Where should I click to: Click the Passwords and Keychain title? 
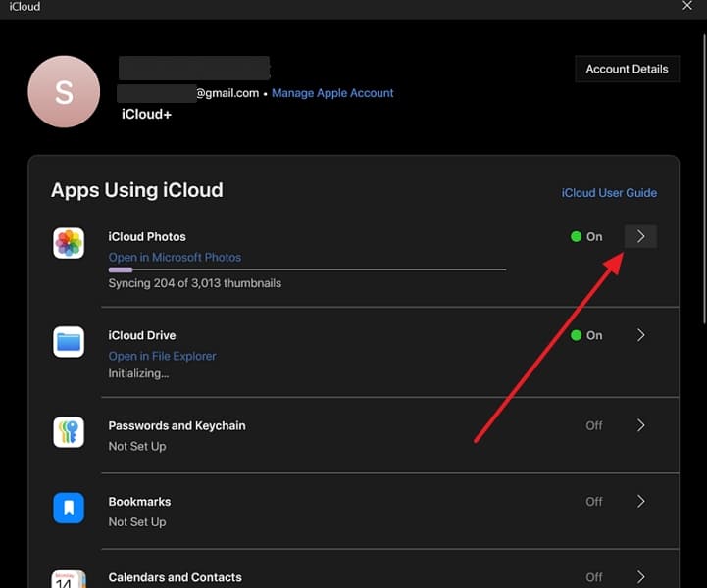point(177,425)
